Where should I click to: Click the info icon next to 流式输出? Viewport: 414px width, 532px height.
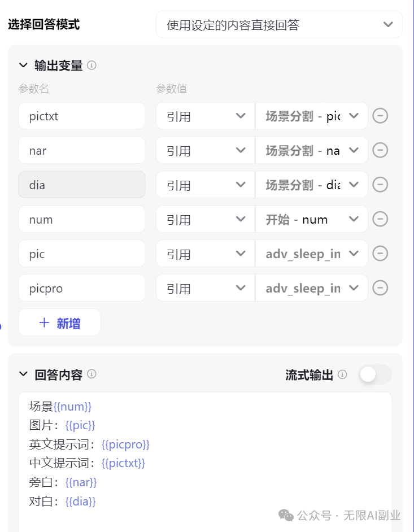point(342,374)
